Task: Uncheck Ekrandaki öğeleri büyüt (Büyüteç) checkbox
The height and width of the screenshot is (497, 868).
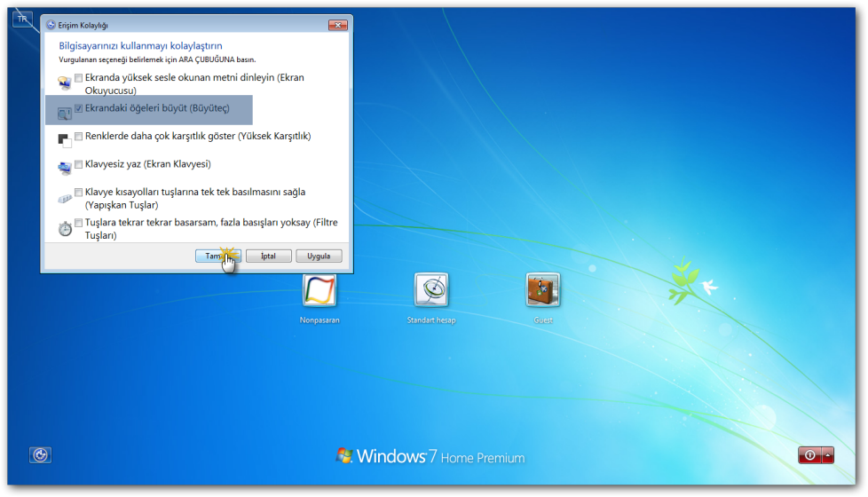Action: [x=79, y=108]
